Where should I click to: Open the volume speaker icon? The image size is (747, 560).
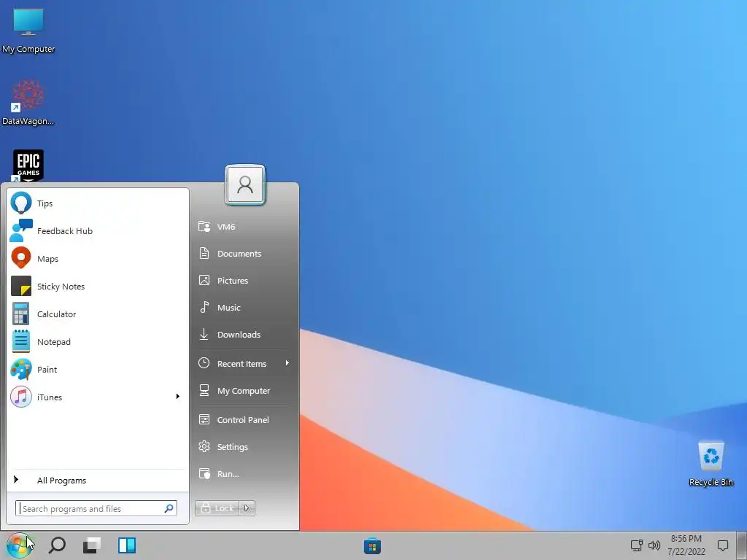tap(654, 545)
